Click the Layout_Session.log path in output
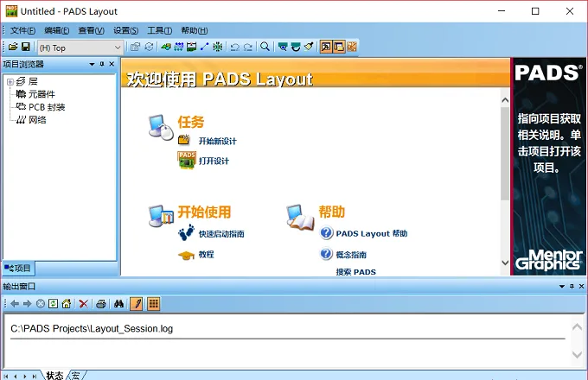Image resolution: width=588 pixels, height=380 pixels. [x=92, y=329]
